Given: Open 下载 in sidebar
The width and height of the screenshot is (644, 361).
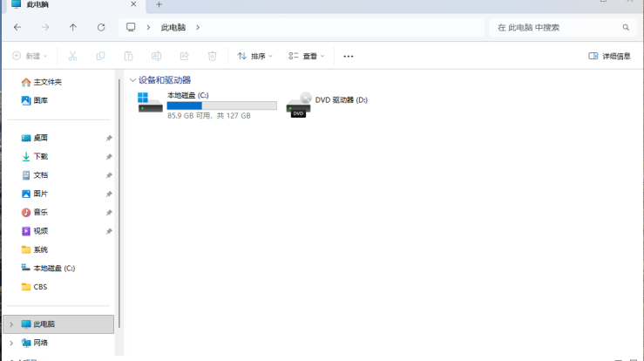Looking at the screenshot, I should coord(35,156).
